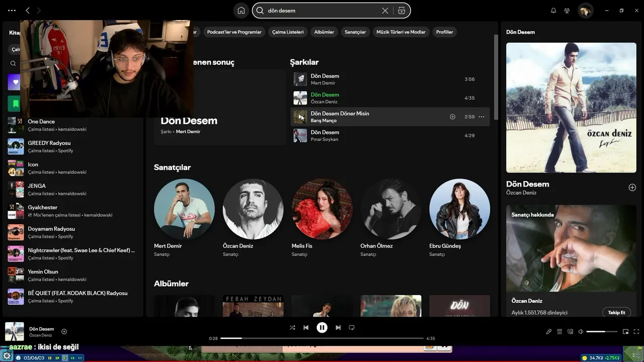Select Dön Desem by Özcan Deniz song row

(x=390, y=98)
